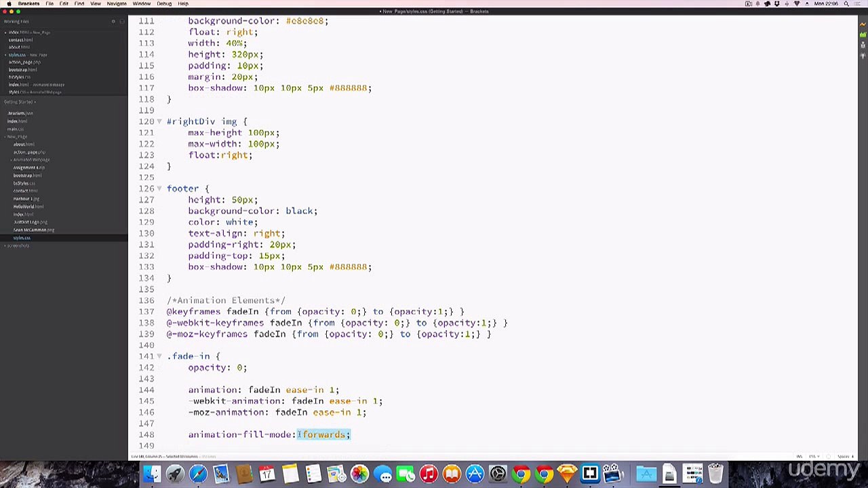Open Sean McCammon.png in the file tree

click(34, 230)
